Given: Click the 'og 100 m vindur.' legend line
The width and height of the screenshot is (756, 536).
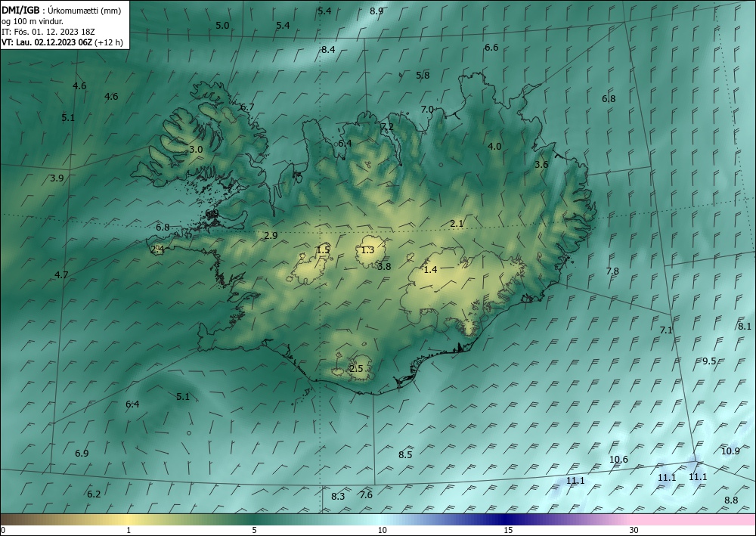Looking at the screenshot, I should [33, 21].
